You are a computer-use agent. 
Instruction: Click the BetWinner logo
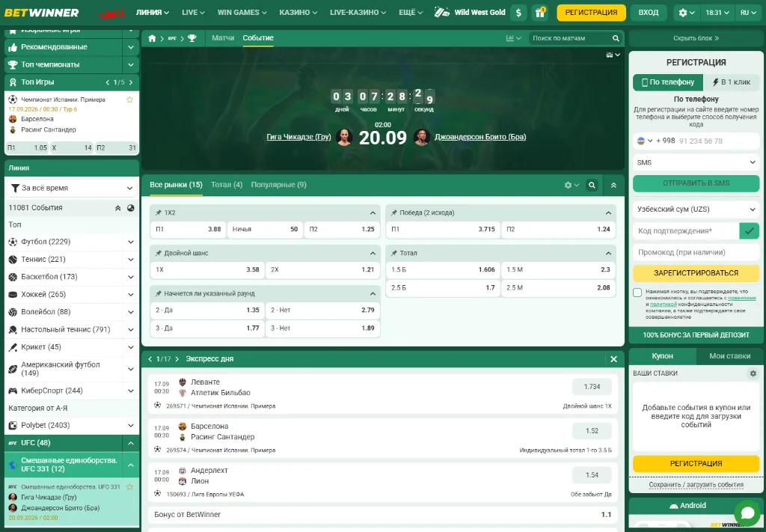pos(42,13)
